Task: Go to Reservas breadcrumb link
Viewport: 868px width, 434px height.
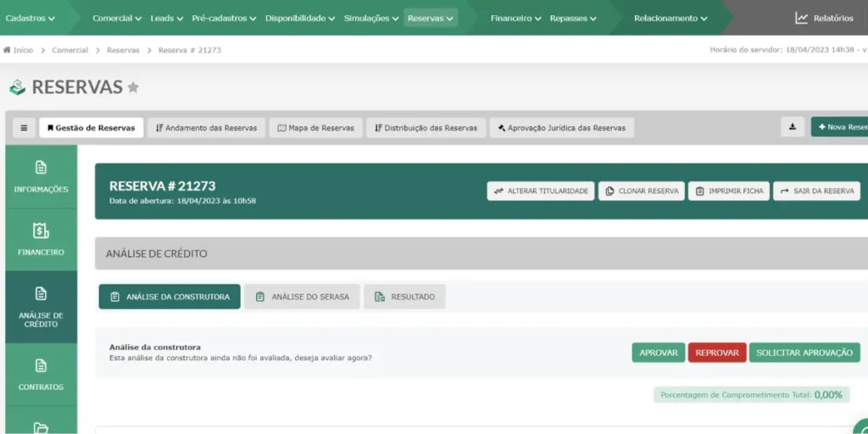Action: pyautogui.click(x=123, y=50)
